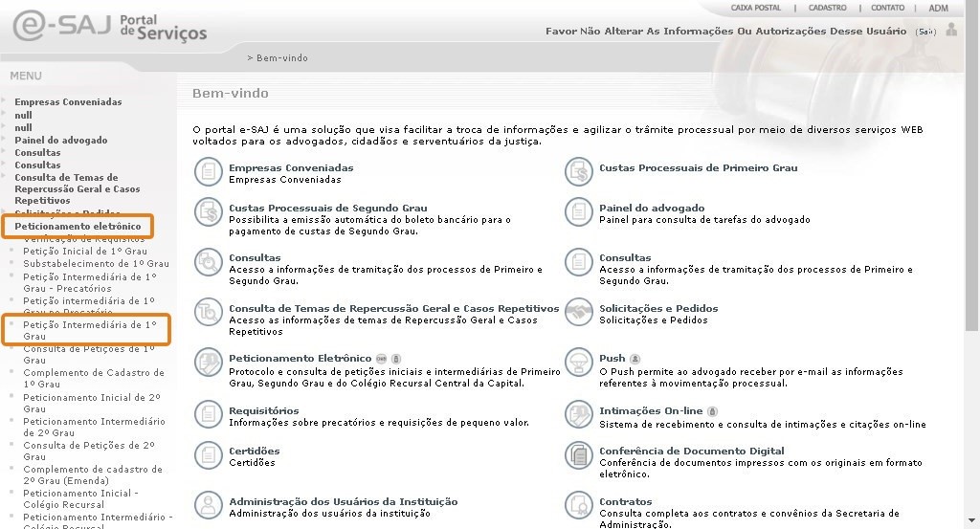Click the Certidões document icon
Viewport: 980px width, 529px height.
208,455
